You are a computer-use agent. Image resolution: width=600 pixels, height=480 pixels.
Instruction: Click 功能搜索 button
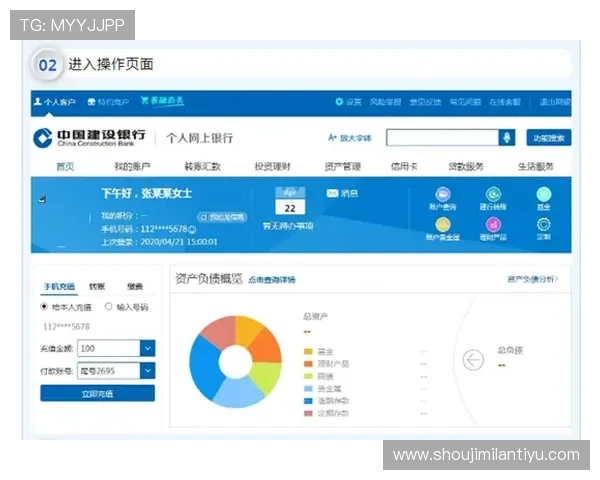coord(549,138)
